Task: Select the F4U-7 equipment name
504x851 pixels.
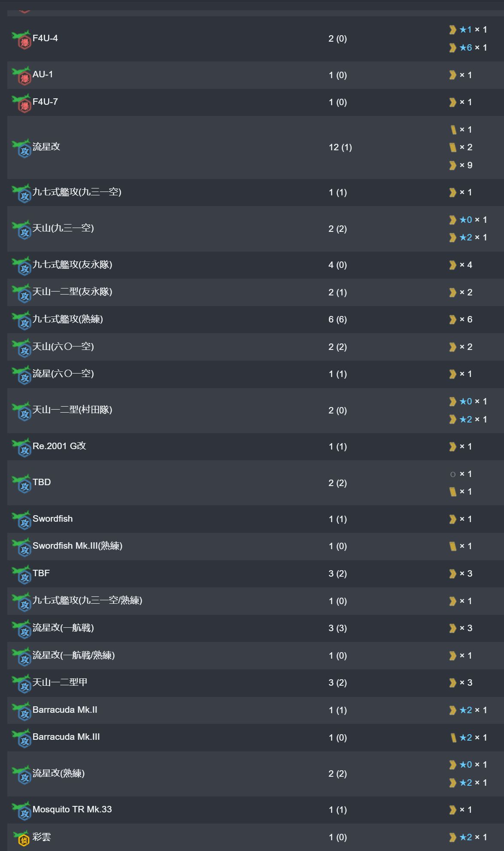Action: [45, 102]
